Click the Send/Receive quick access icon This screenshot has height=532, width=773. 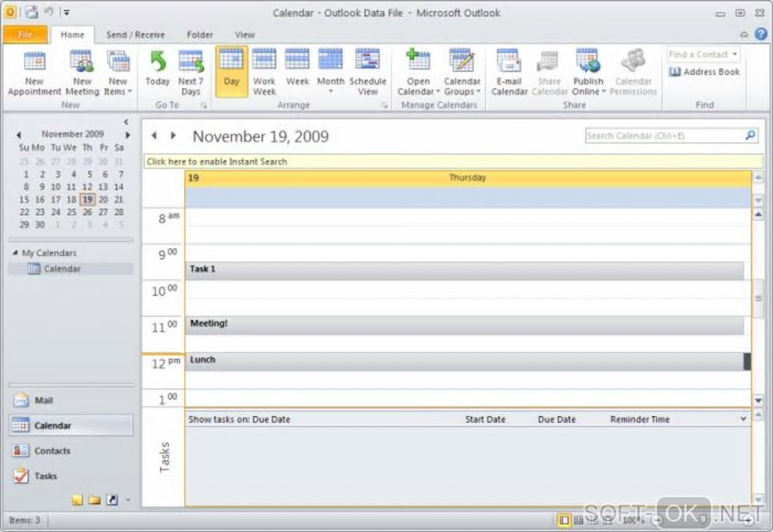click(x=32, y=12)
